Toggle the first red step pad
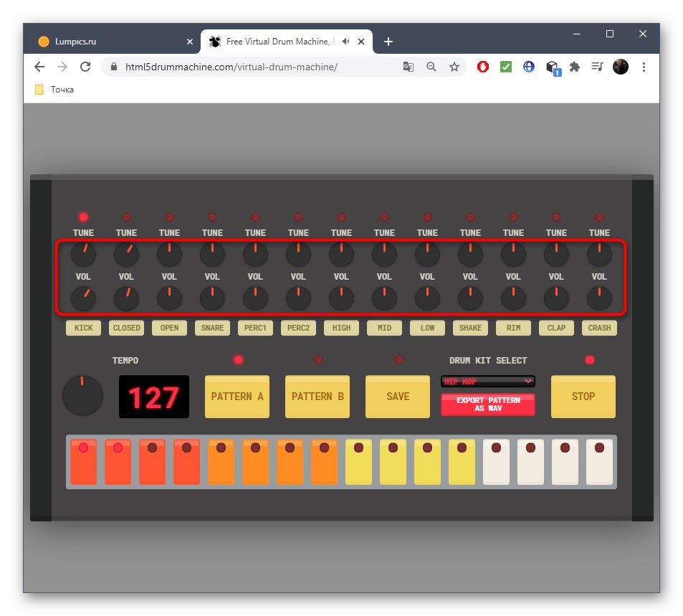The width and height of the screenshot is (683, 616). coord(83,462)
